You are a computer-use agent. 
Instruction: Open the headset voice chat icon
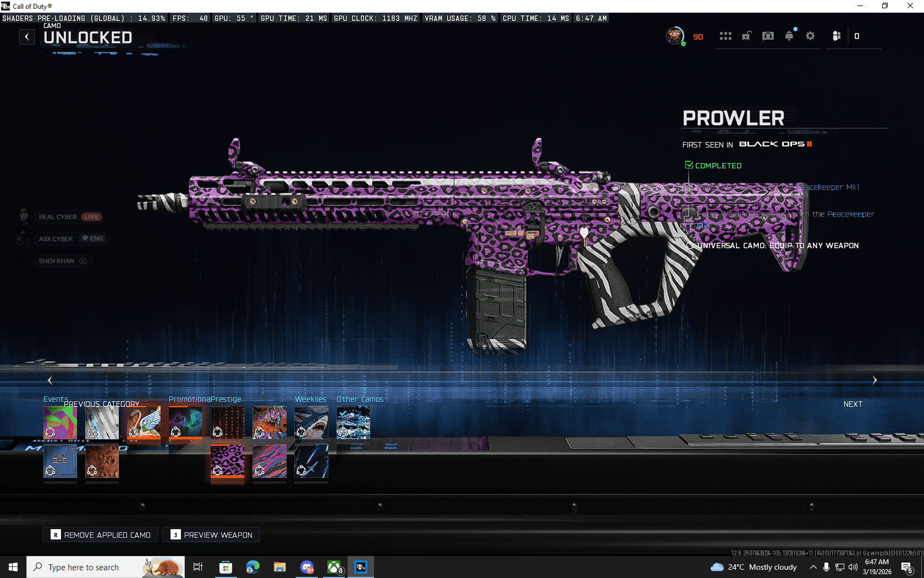tap(768, 36)
